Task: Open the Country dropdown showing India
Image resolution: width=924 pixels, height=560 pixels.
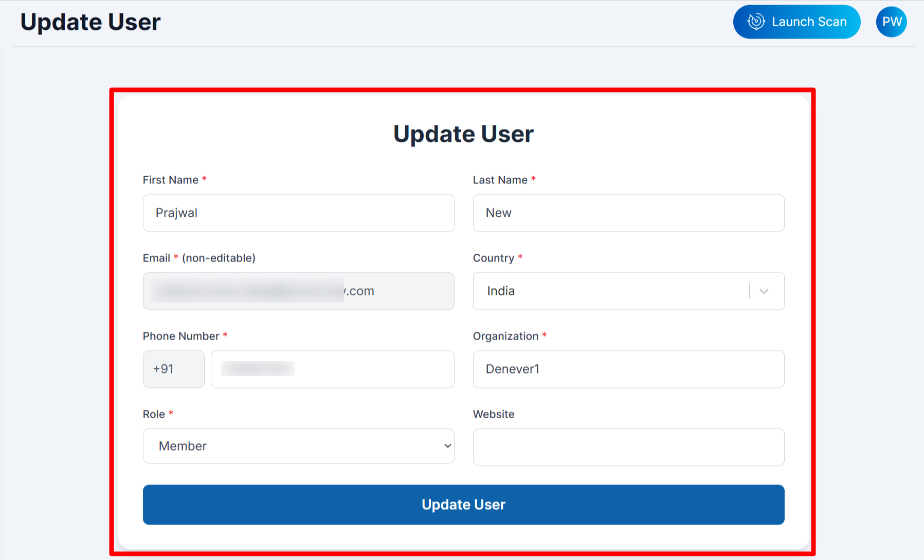Action: pyautogui.click(x=612, y=291)
